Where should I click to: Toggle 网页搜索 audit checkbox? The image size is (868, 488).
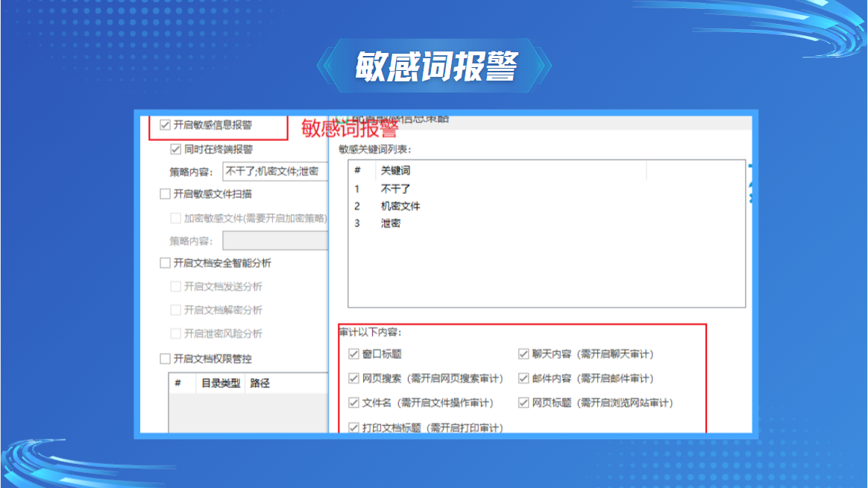pyautogui.click(x=353, y=378)
